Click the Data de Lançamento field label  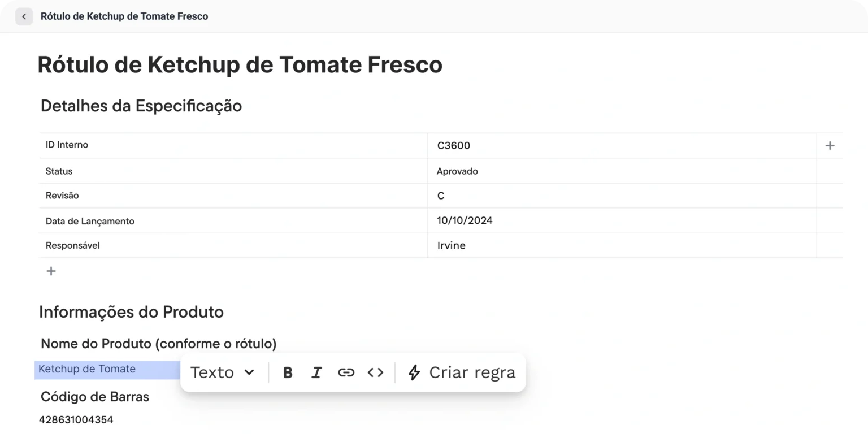90,221
